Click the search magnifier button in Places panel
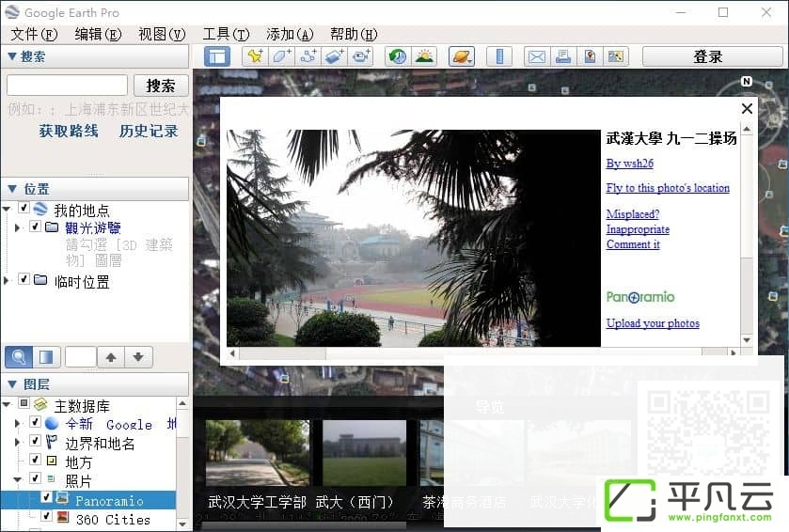 pos(19,357)
